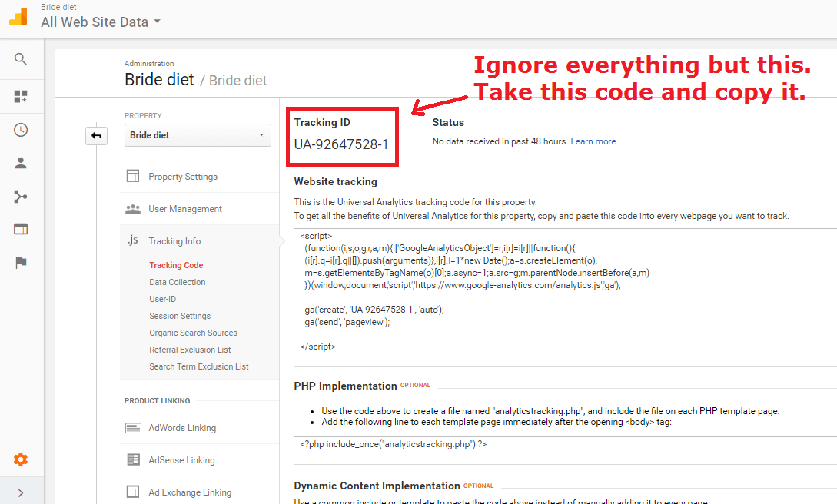Click the bold Bride diet page title
This screenshot has width=837, height=504.
point(159,79)
